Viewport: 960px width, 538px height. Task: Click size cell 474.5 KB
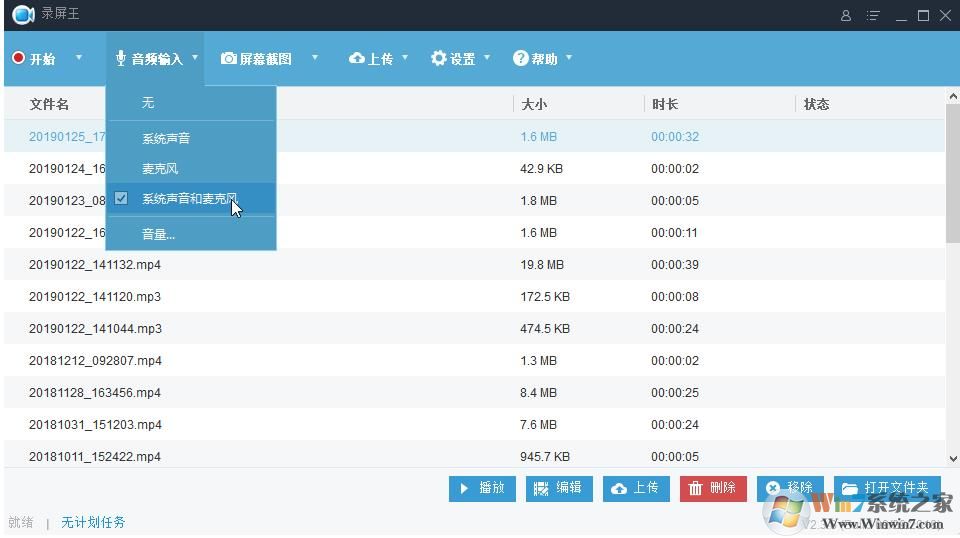(x=545, y=329)
